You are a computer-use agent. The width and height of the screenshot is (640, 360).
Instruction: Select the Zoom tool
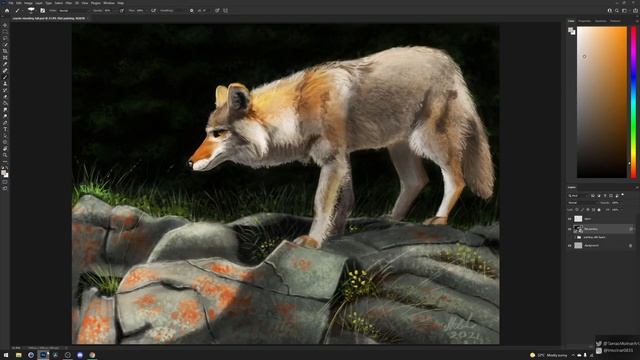5,156
